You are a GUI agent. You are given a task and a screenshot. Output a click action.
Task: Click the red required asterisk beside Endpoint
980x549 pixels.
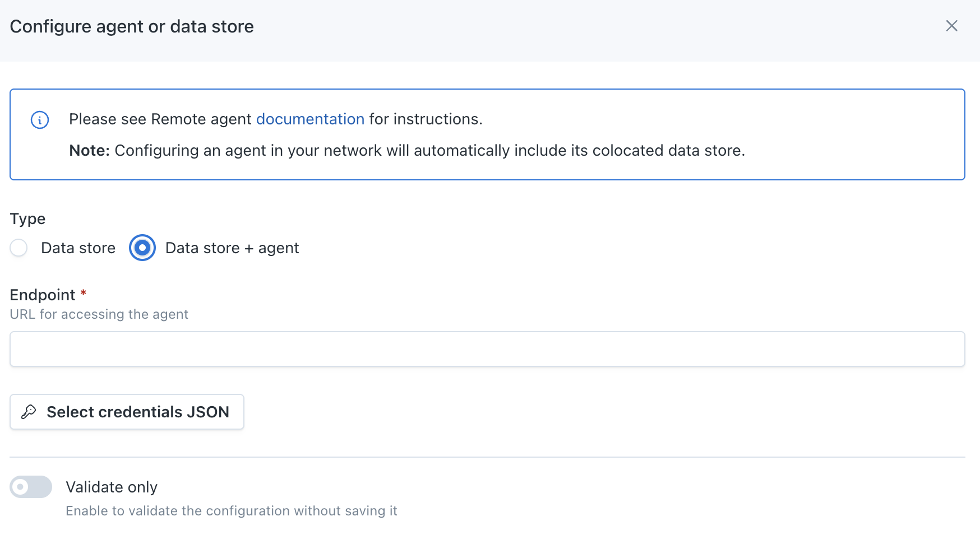tap(84, 293)
